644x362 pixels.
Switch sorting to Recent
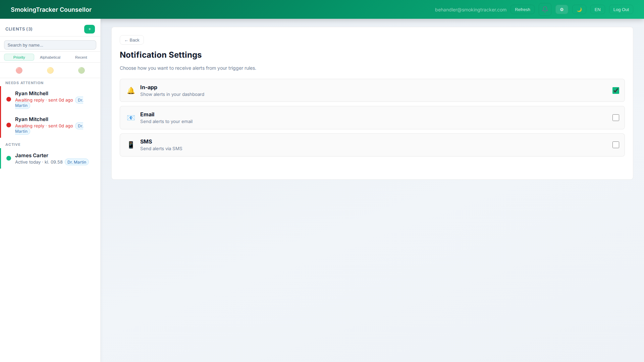click(81, 57)
